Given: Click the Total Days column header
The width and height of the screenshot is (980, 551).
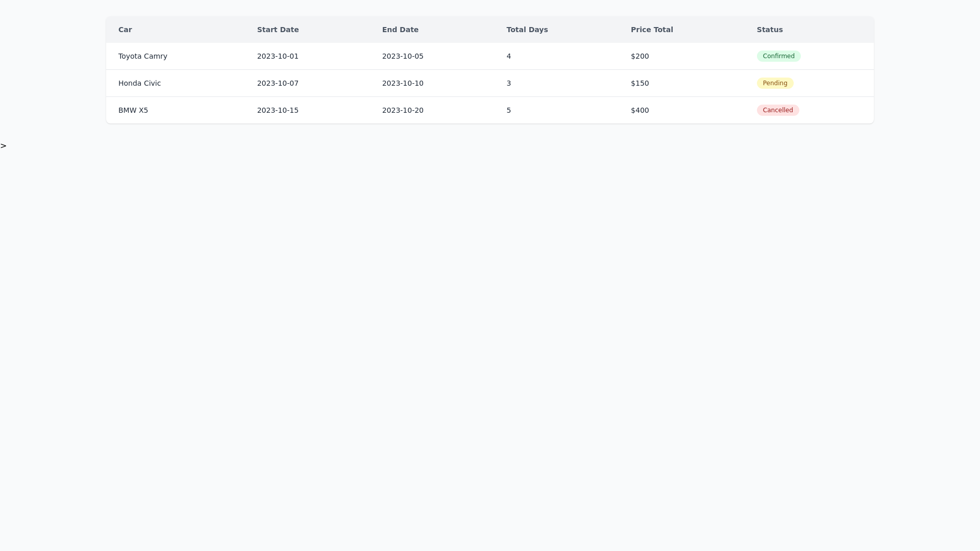Looking at the screenshot, I should 527,30.
